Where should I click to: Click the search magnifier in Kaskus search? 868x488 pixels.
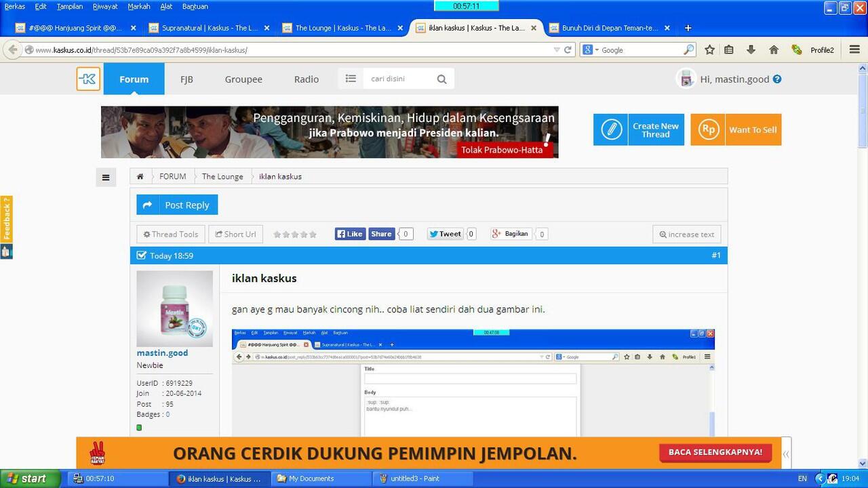[441, 79]
